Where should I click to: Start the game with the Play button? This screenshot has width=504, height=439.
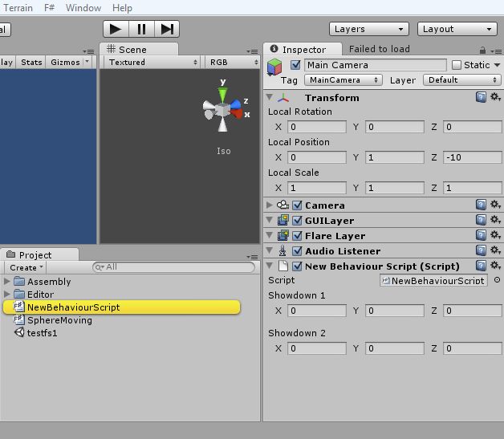point(116,29)
